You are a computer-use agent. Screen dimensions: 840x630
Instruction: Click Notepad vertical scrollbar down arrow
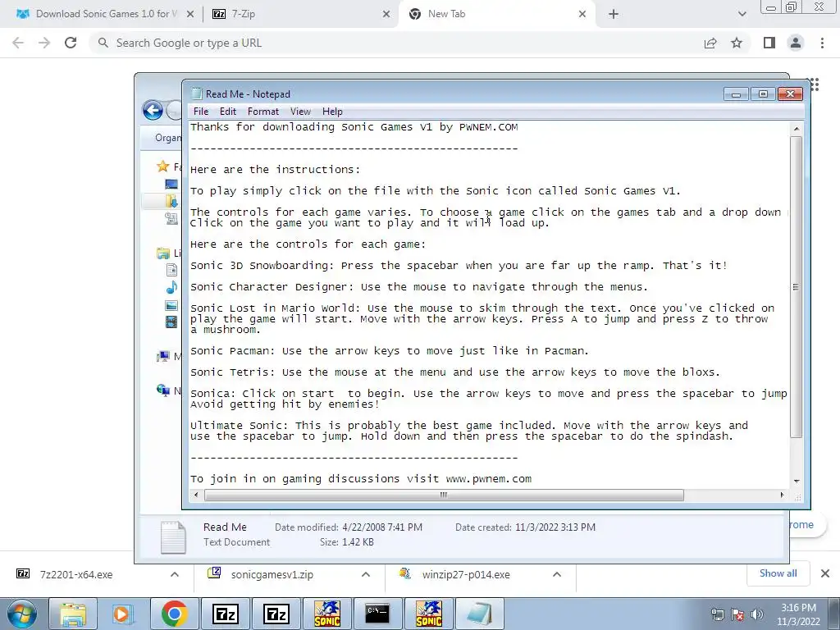tap(797, 481)
